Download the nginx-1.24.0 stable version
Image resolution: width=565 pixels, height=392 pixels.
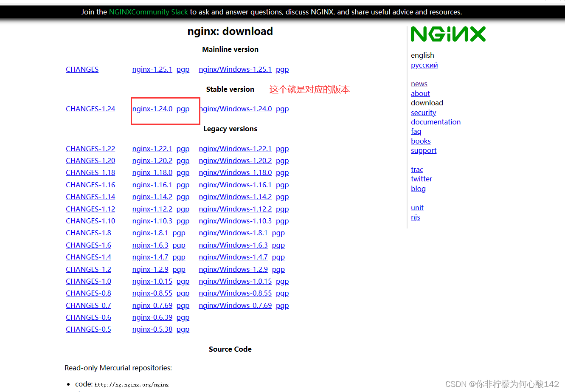pyautogui.click(x=152, y=109)
